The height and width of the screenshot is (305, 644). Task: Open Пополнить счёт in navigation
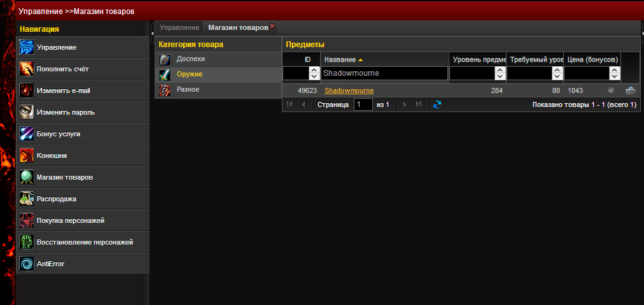83,69
